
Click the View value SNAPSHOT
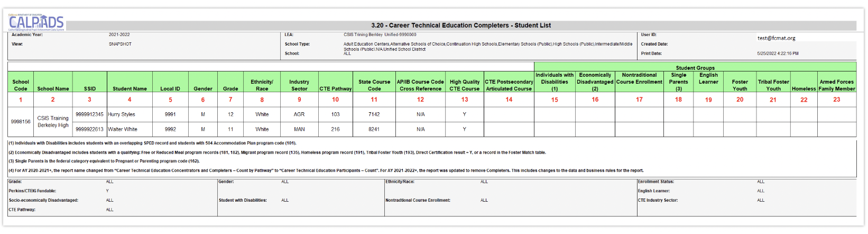[120, 44]
